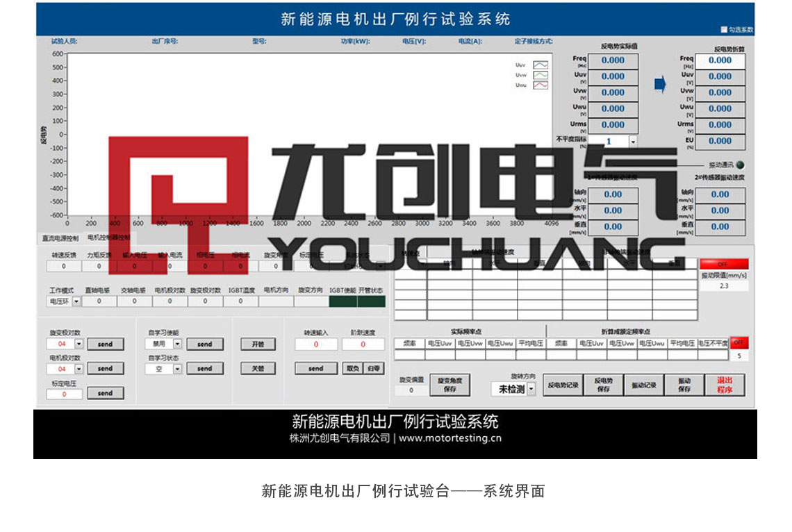Viewport: 792px width, 532px height.
Task: Click the Urms field under 反电势实际值
Action: click(613, 125)
